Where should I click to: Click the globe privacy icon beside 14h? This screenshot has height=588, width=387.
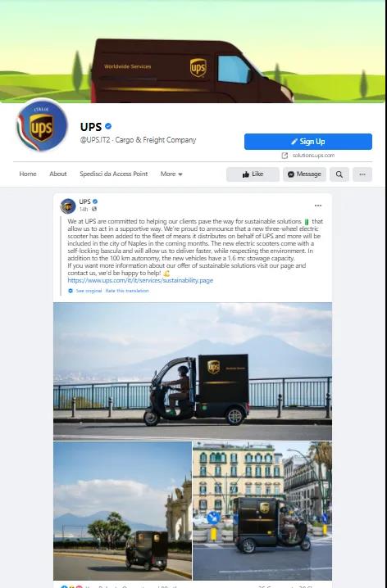tap(93, 209)
